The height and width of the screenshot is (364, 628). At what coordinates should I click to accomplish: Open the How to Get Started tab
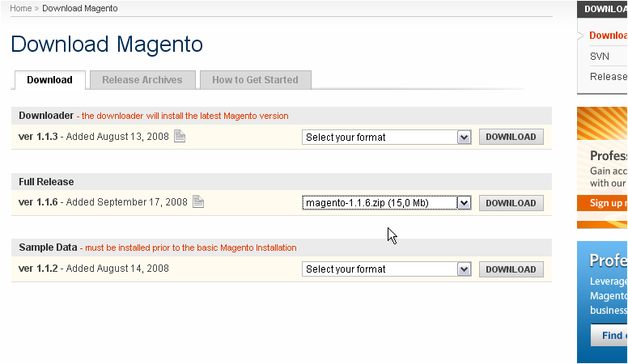255,80
